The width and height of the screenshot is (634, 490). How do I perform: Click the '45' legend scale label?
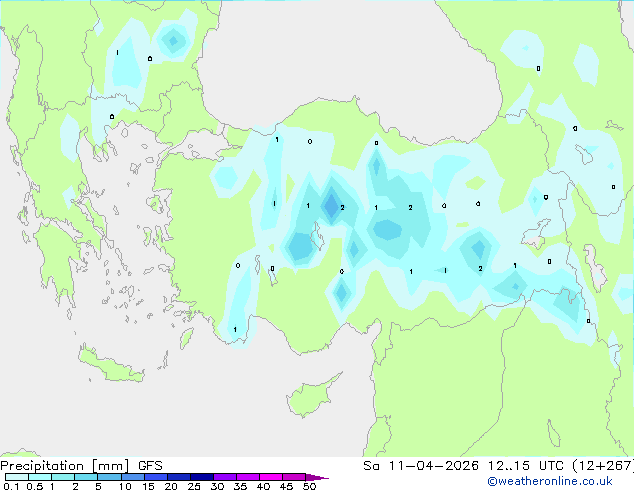coord(286,486)
